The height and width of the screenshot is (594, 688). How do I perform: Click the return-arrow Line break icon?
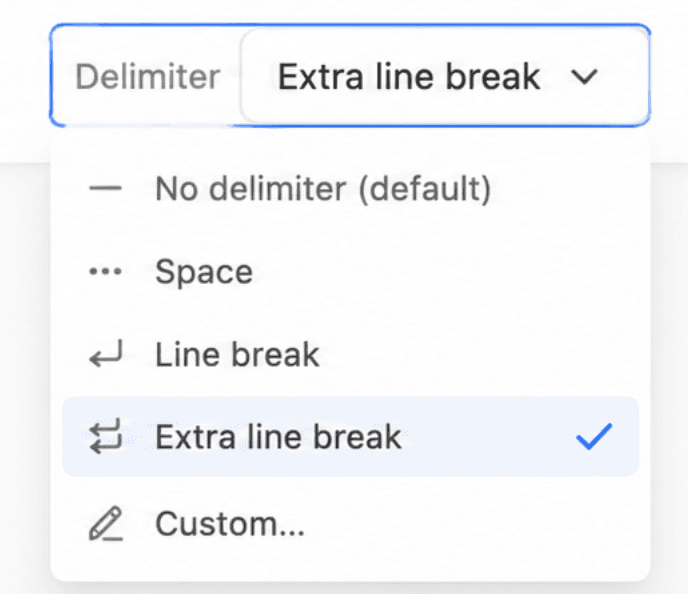pos(106,354)
